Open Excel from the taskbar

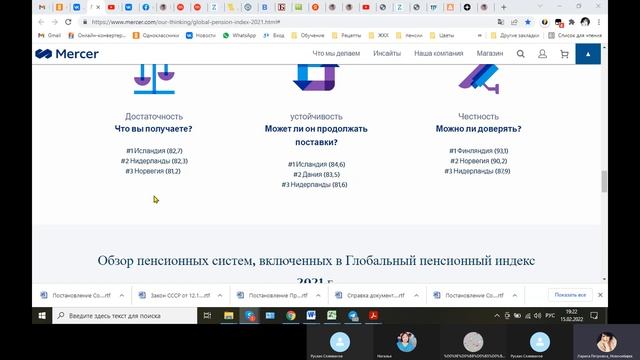coord(332,316)
